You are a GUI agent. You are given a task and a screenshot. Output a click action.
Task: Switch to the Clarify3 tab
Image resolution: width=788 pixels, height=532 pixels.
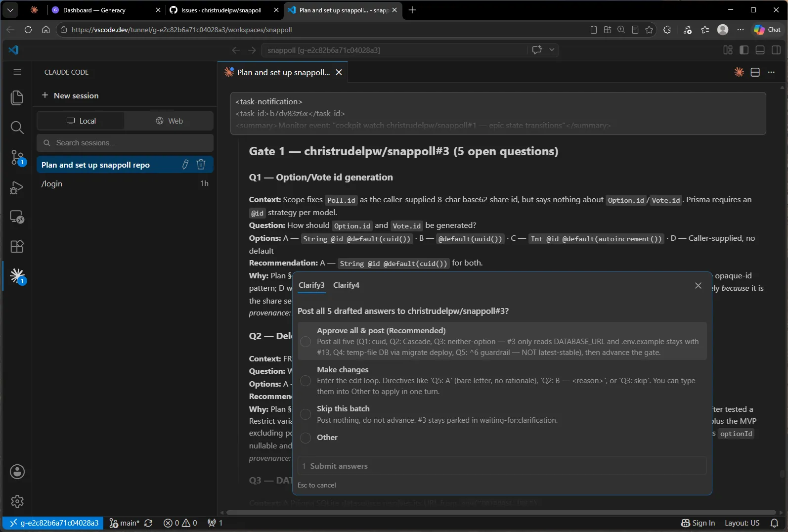tap(311, 285)
